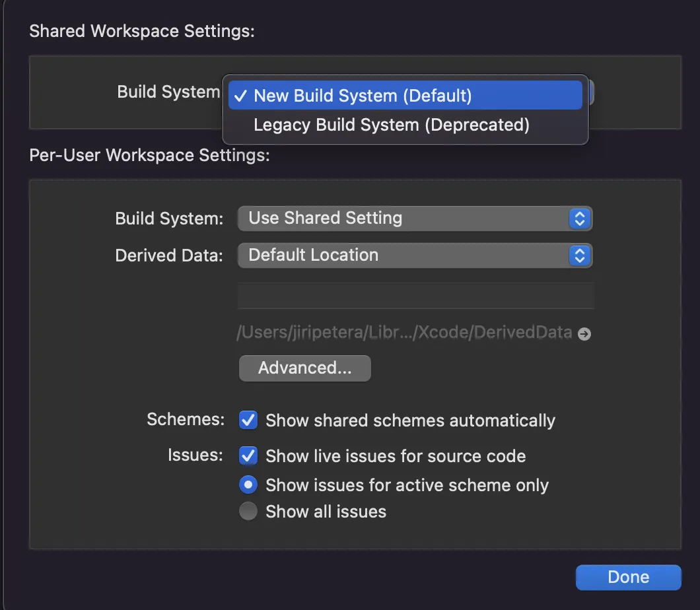Select the Show all issues radio button

pos(248,512)
